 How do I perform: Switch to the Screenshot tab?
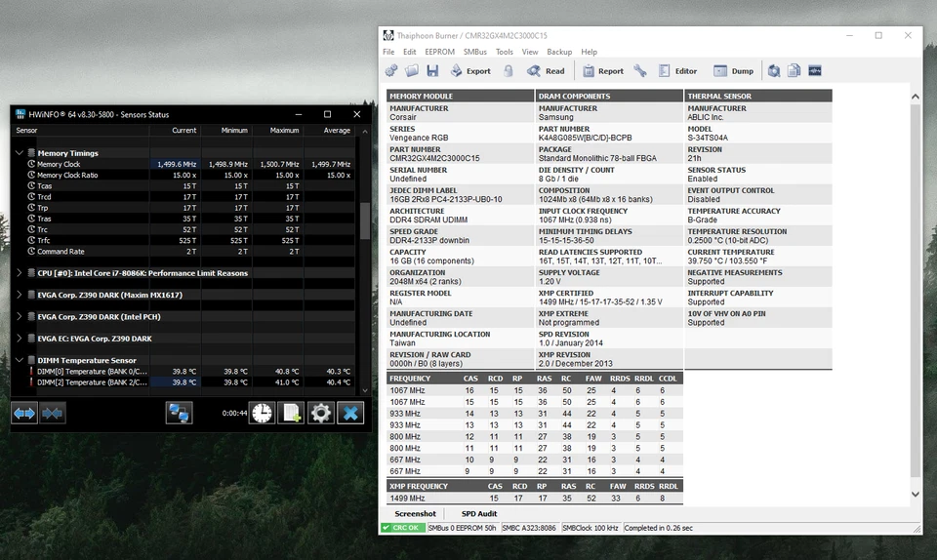(416, 513)
